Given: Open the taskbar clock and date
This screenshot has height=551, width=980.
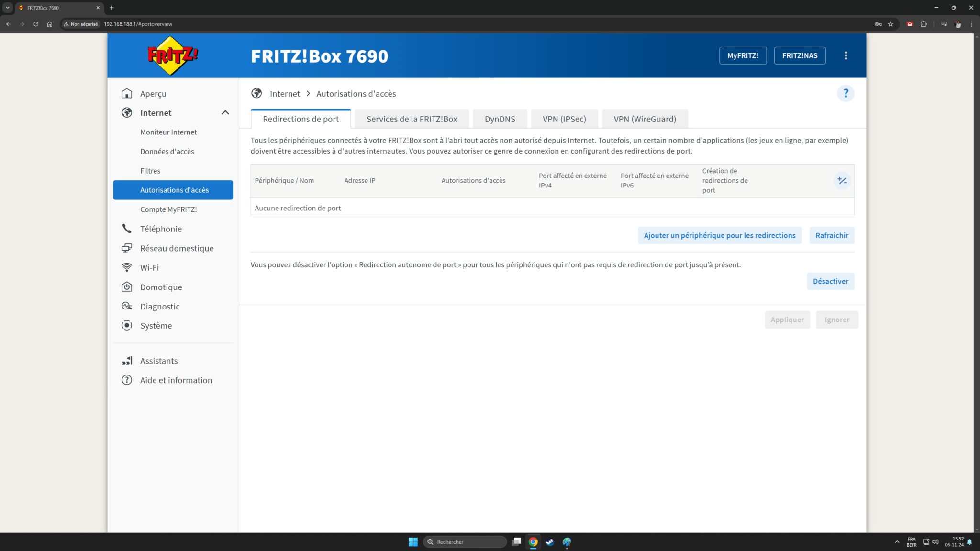Looking at the screenshot, I should pyautogui.click(x=954, y=542).
